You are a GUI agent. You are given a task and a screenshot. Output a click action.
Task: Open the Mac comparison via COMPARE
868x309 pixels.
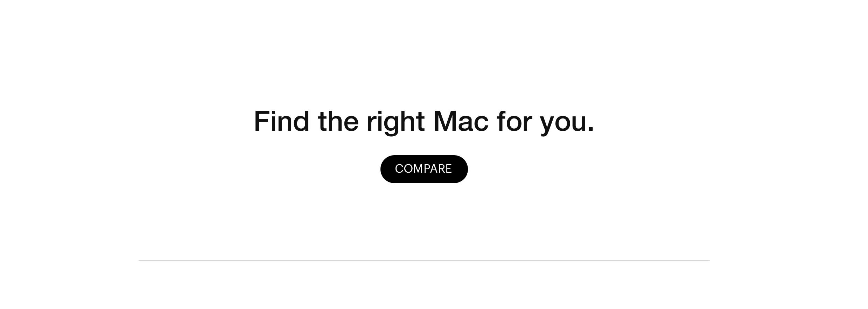(x=424, y=169)
